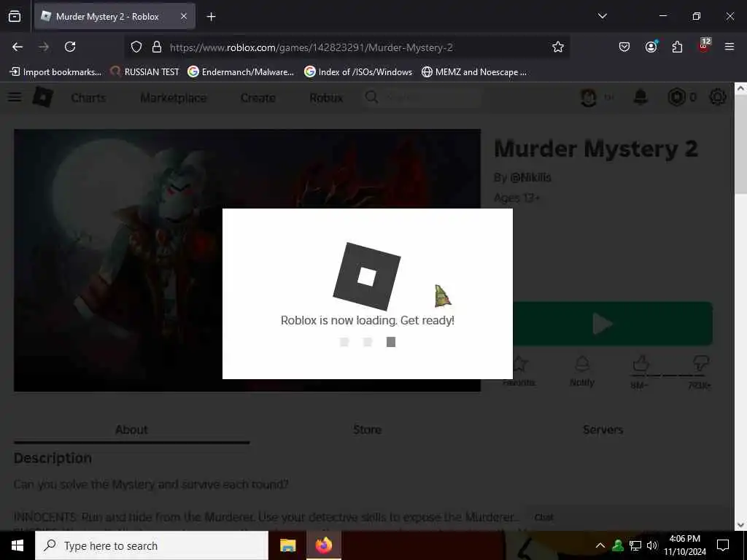Go back using the browser back arrow

18,47
